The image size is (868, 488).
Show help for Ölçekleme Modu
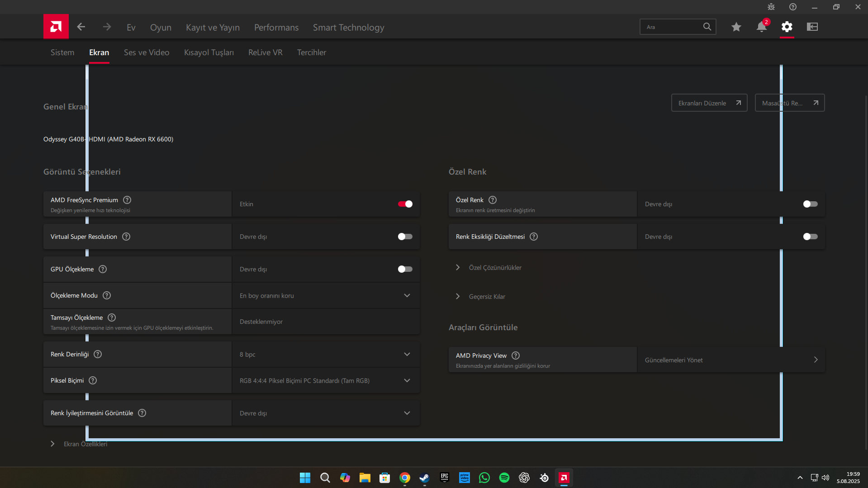click(107, 295)
